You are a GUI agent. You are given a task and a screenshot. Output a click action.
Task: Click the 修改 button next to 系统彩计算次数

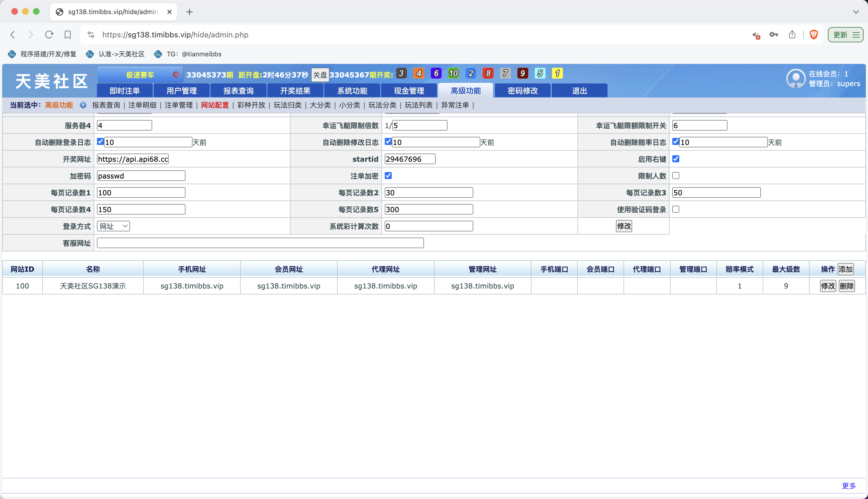click(624, 226)
